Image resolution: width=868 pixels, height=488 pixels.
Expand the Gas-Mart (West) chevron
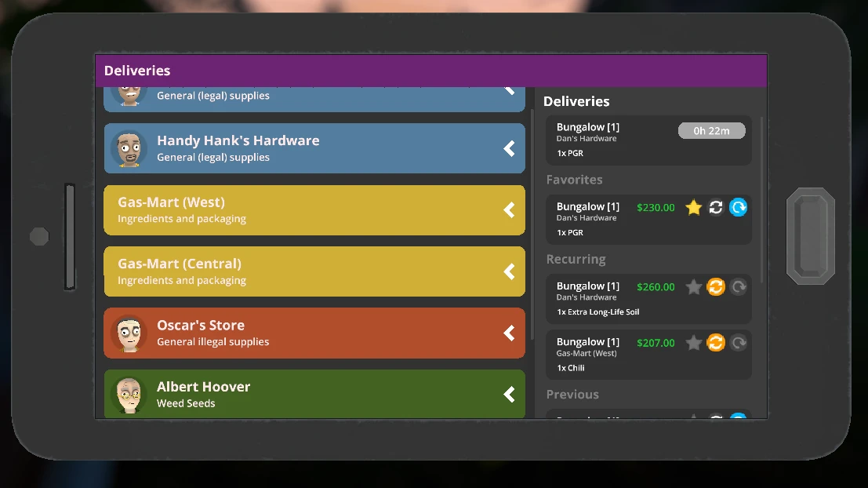(510, 210)
